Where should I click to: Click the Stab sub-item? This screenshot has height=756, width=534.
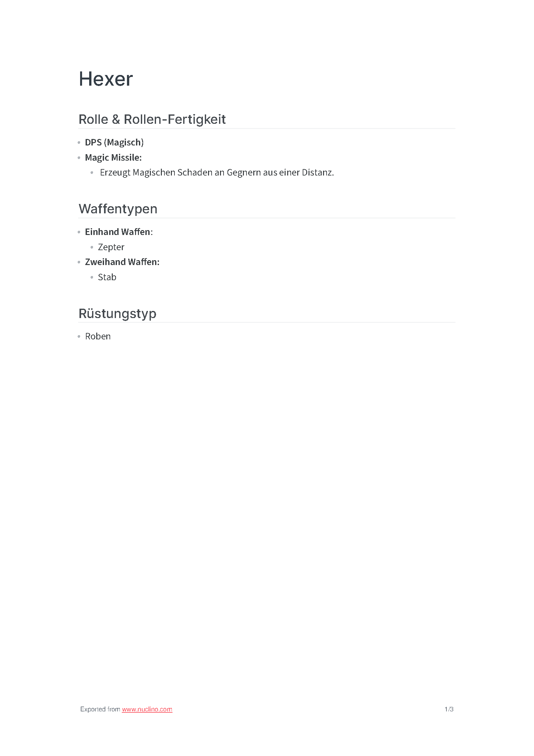[107, 277]
